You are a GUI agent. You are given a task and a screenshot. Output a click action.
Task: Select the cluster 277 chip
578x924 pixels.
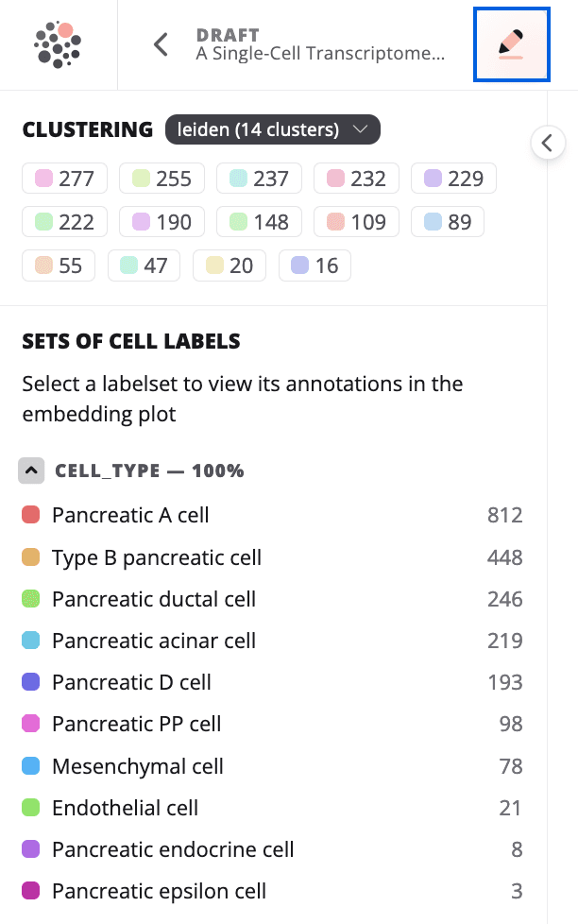[x=64, y=178]
